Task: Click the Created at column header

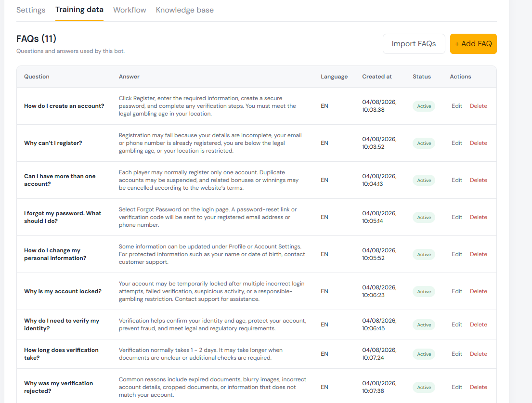Action: coord(376,77)
